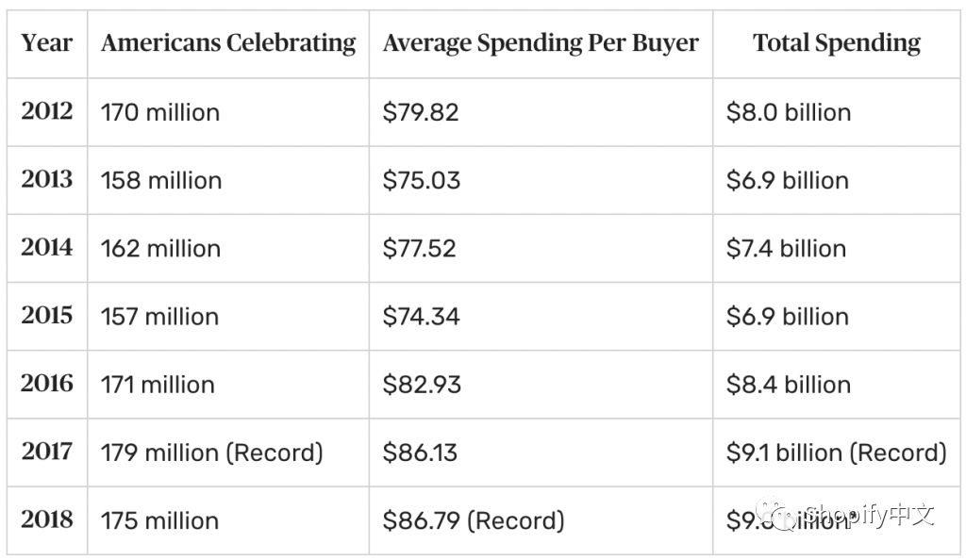This screenshot has width=966, height=560.
Task: Select the Americans Celebrating column header
Action: click(x=228, y=43)
